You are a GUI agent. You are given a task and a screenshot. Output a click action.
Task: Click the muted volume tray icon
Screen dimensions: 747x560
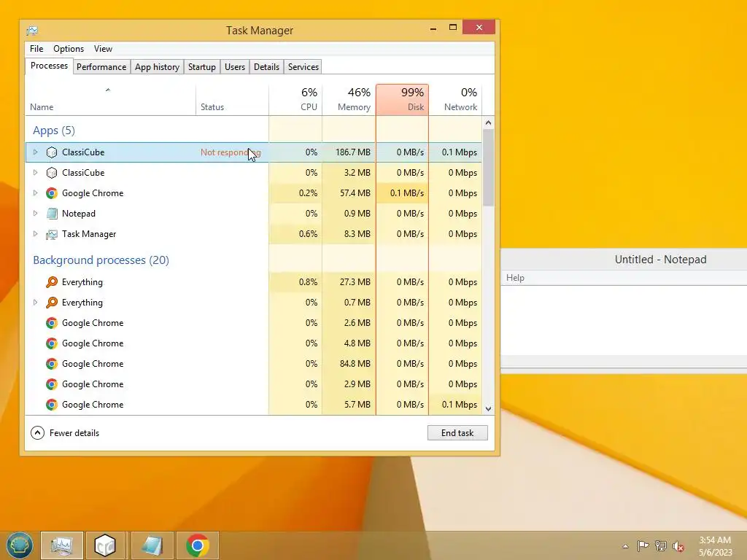click(678, 546)
